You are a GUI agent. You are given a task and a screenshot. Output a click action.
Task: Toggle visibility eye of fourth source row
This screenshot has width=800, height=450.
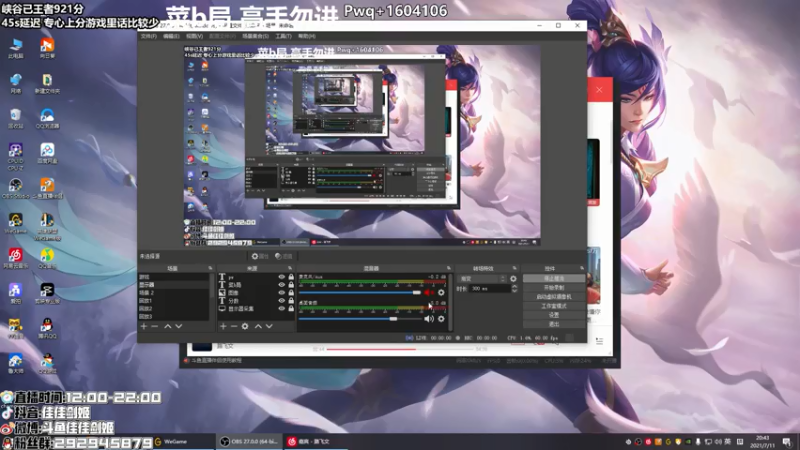[x=281, y=301]
